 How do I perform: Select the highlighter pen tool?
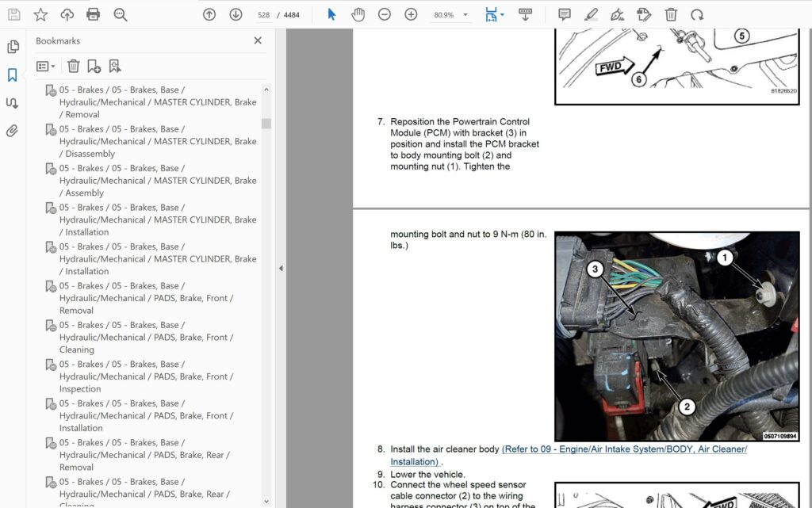pos(591,14)
